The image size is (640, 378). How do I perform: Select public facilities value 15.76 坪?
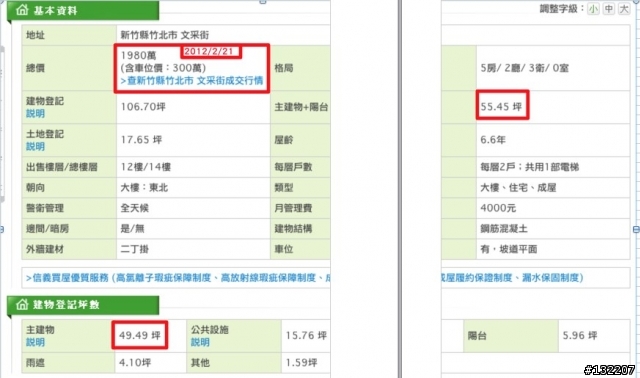[306, 336]
